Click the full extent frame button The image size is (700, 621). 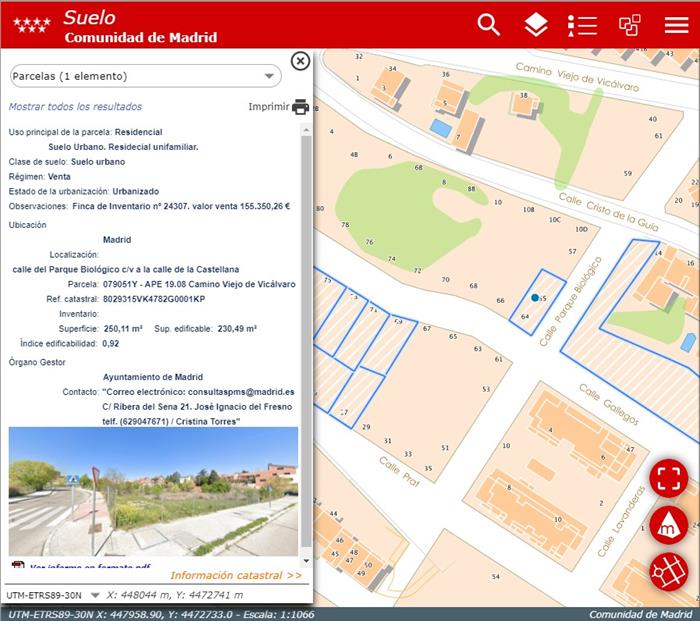click(668, 478)
